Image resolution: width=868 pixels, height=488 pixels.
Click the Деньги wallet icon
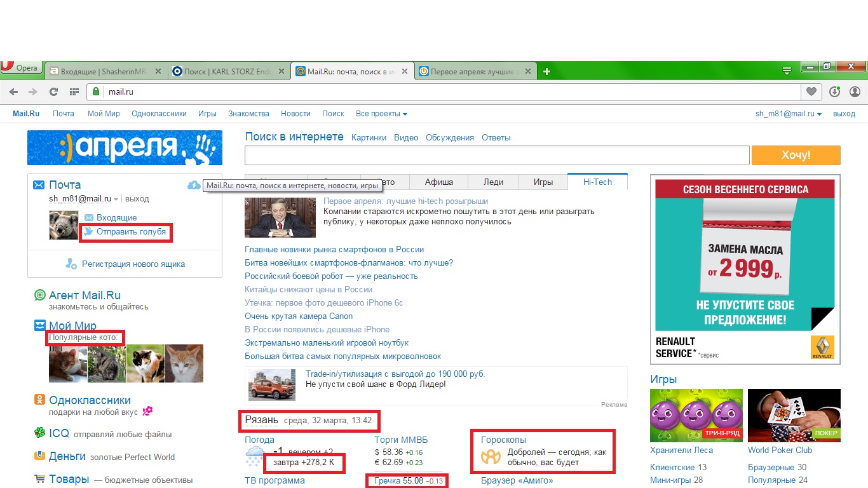[x=39, y=456]
